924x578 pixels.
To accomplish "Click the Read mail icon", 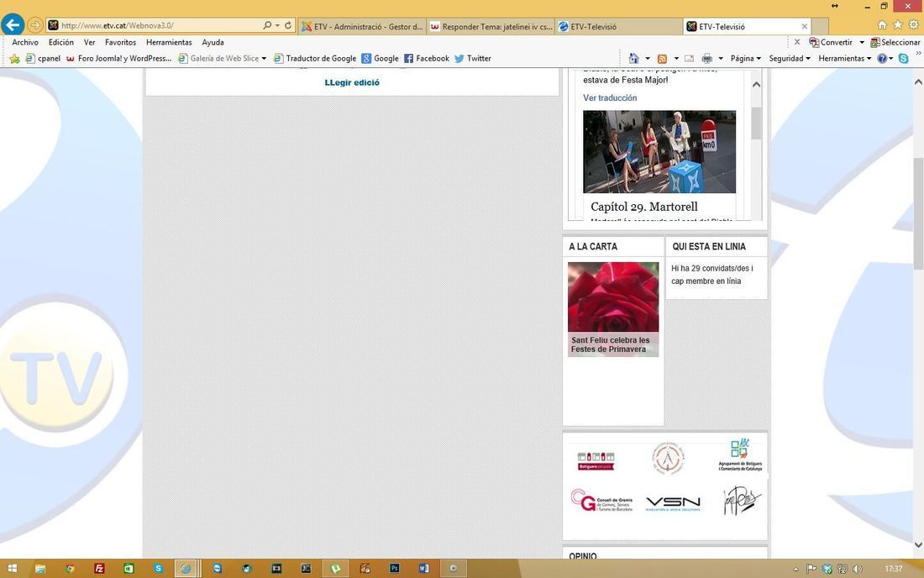I will [689, 58].
